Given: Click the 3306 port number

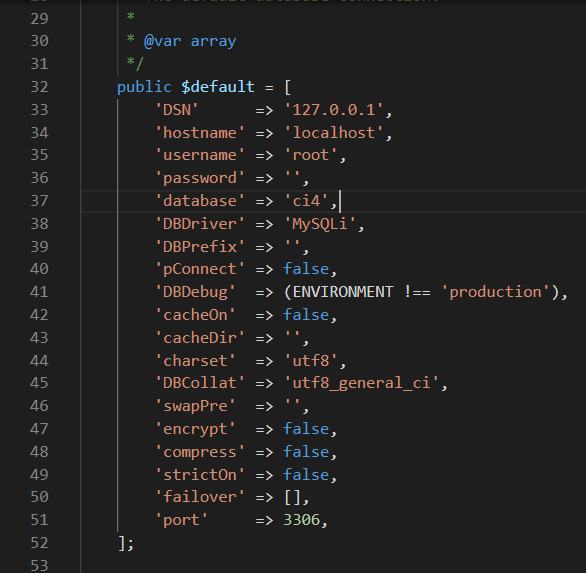Looking at the screenshot, I should (302, 520).
